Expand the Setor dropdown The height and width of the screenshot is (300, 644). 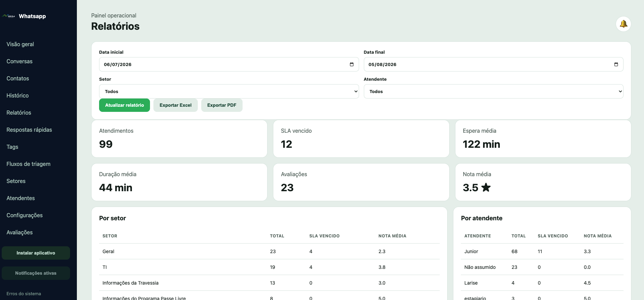click(x=229, y=91)
